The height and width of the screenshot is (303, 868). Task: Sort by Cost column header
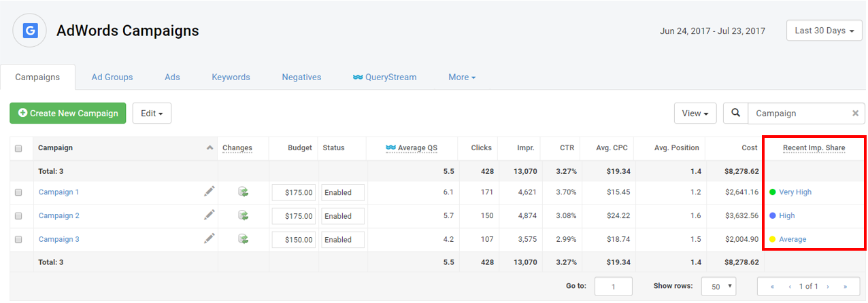(x=750, y=148)
